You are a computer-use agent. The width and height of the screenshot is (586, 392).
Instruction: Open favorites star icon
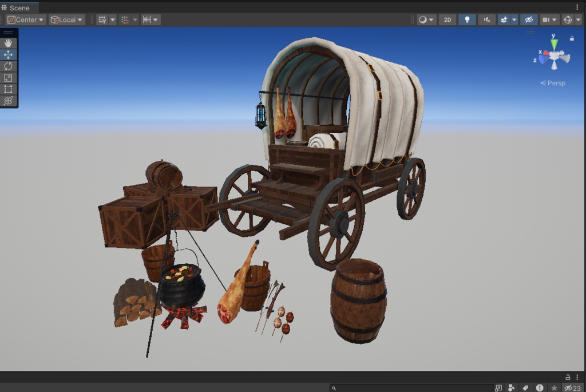(554, 388)
